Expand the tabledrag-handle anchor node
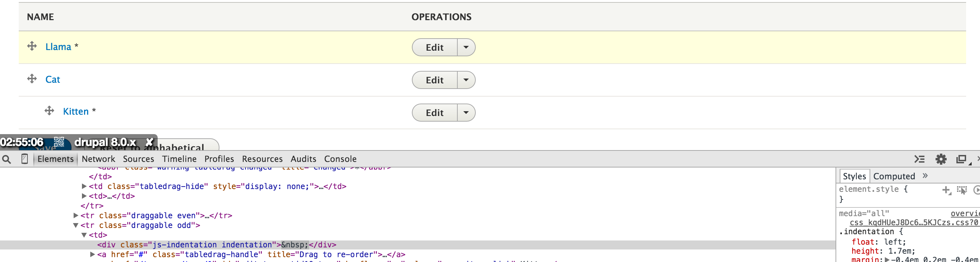 tap(92, 254)
